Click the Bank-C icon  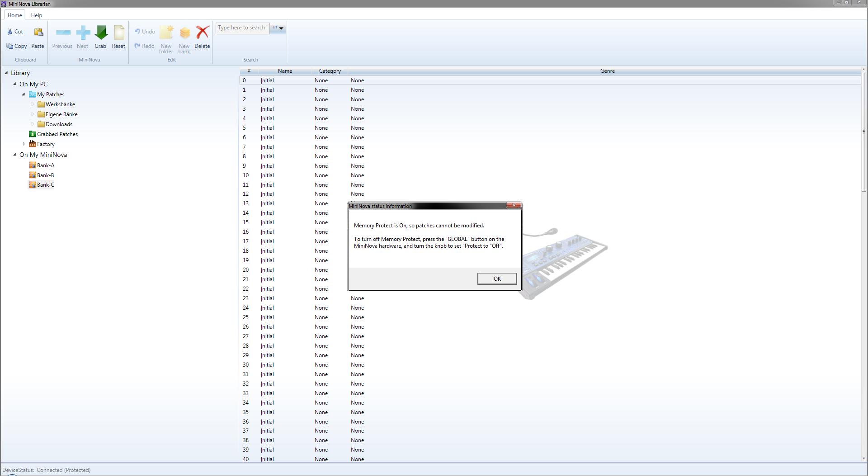(33, 185)
